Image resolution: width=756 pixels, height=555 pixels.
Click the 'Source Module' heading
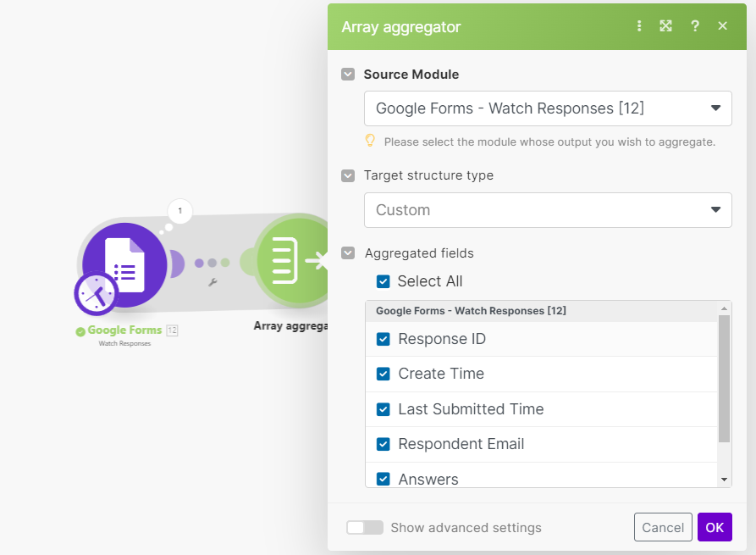point(411,75)
